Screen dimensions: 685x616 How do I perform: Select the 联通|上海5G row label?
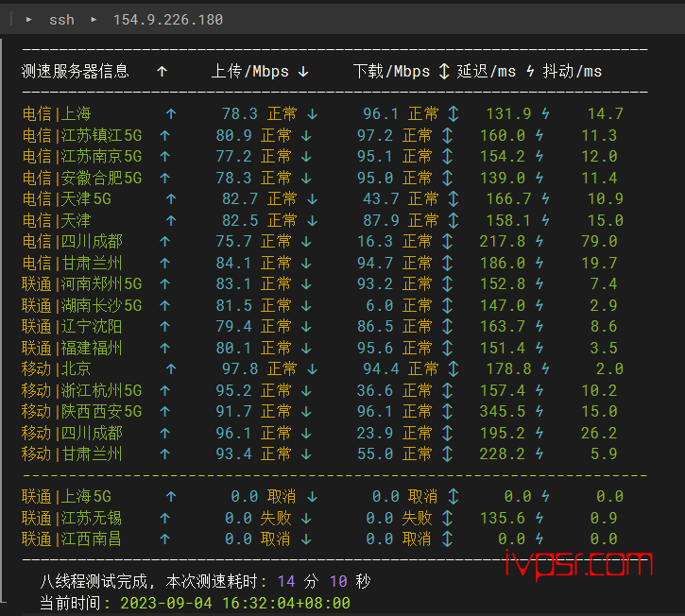pyautogui.click(x=66, y=497)
